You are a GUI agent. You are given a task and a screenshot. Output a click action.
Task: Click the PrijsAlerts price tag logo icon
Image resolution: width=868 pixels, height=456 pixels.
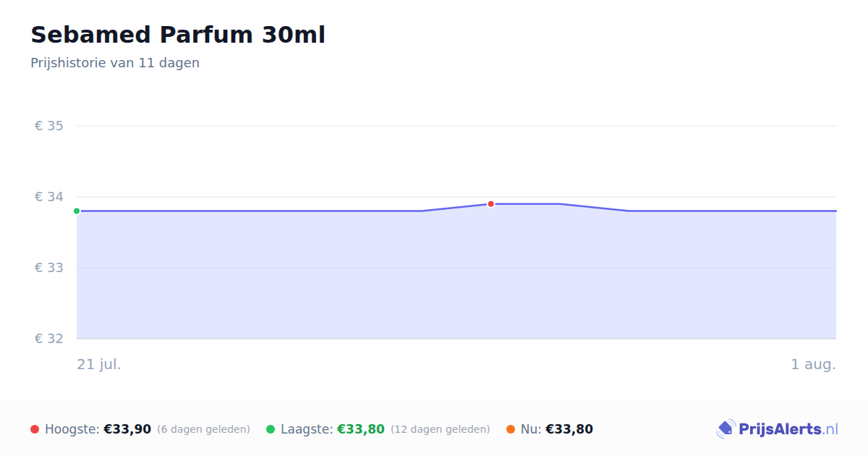click(x=726, y=429)
